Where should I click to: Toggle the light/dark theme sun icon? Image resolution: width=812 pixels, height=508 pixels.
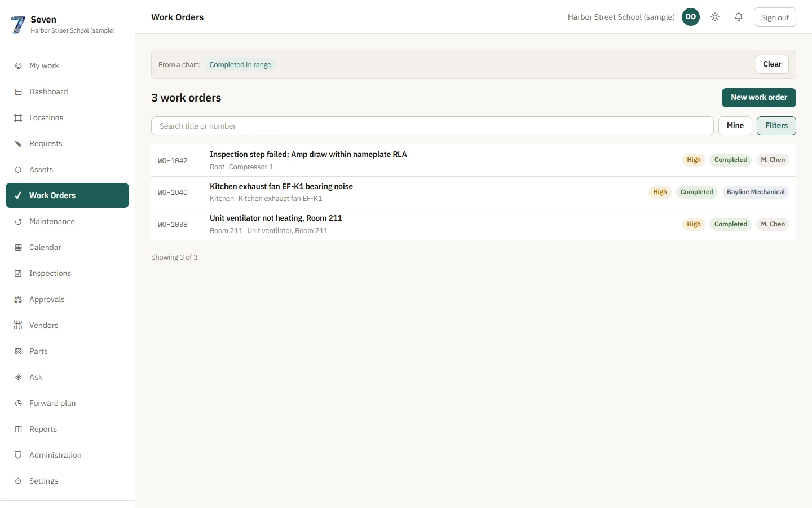coord(715,17)
